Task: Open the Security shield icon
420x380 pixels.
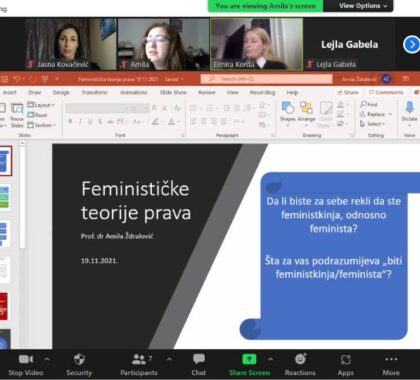Action: click(x=79, y=359)
